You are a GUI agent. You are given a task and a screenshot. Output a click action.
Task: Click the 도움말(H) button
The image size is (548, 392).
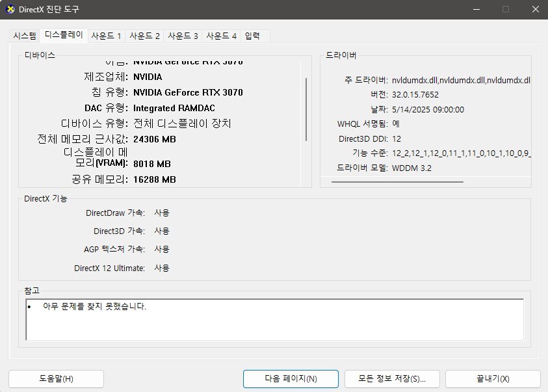[x=56, y=379]
